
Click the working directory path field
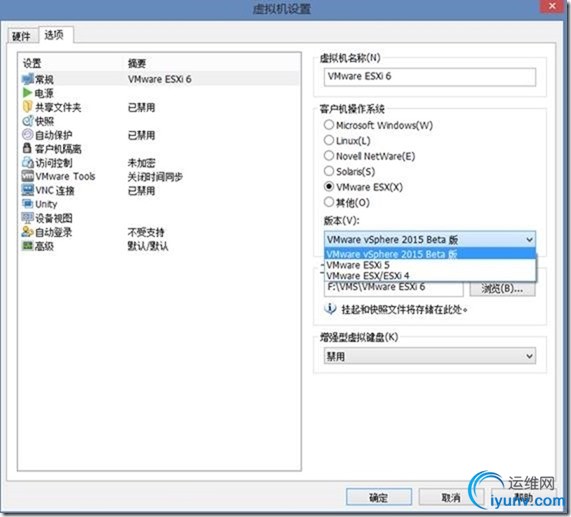coord(393,288)
